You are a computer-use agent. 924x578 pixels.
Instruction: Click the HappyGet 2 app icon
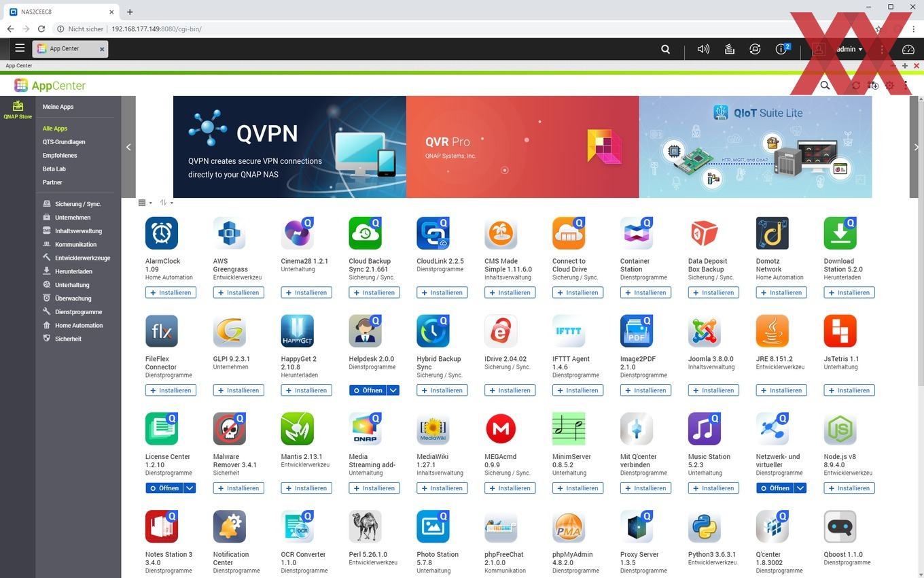pos(298,331)
